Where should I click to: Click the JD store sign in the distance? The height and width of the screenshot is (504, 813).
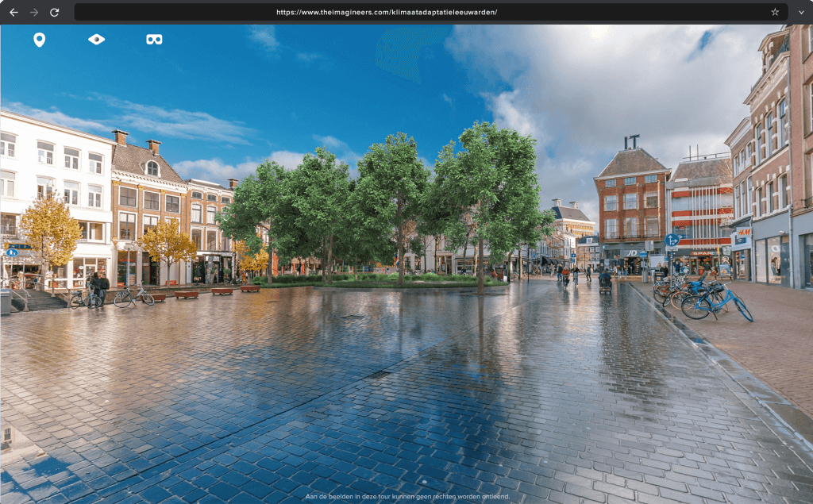click(x=632, y=253)
